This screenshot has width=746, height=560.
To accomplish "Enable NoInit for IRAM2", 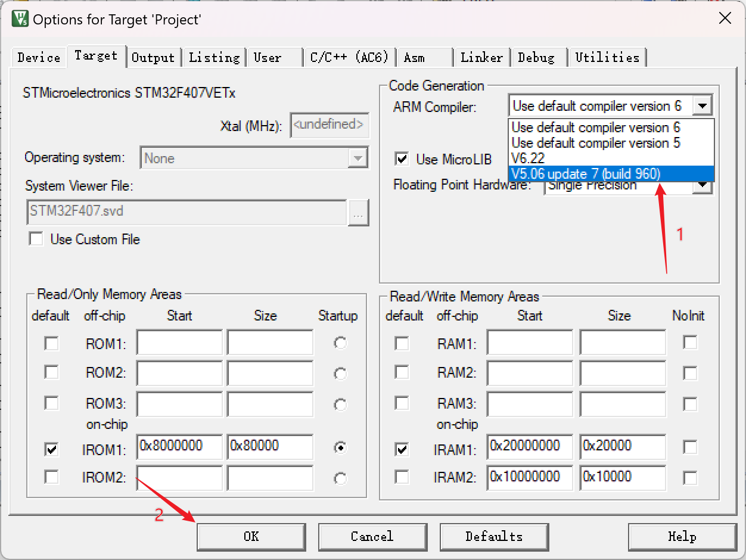I will coord(690,477).
